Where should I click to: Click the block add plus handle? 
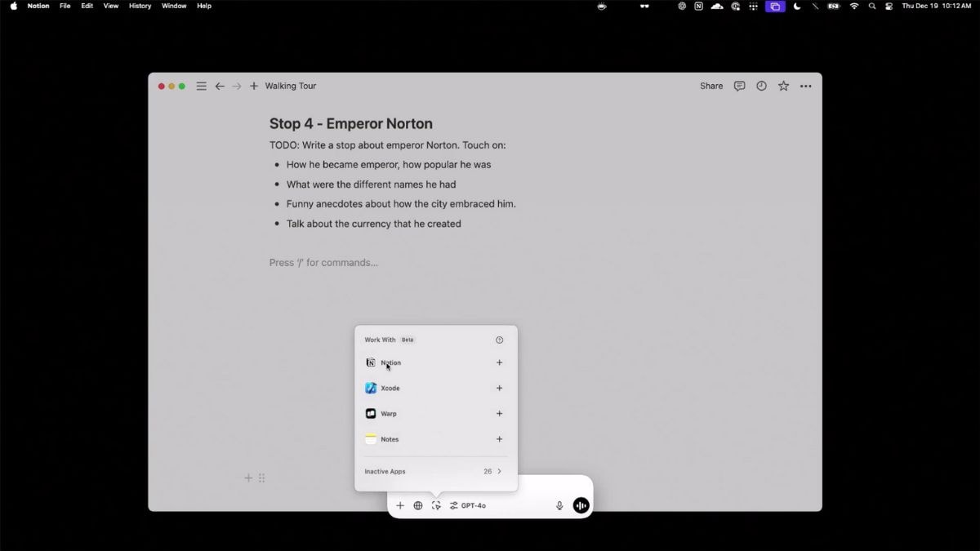(248, 478)
